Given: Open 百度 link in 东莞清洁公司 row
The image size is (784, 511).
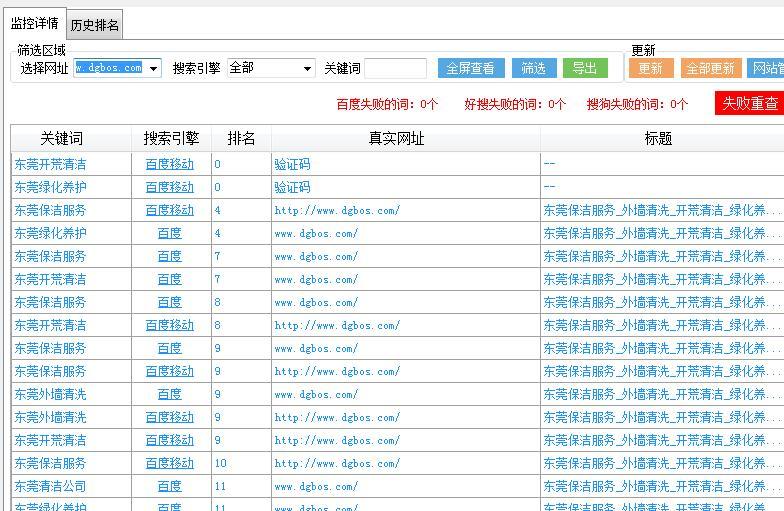Looking at the screenshot, I should (x=170, y=486).
